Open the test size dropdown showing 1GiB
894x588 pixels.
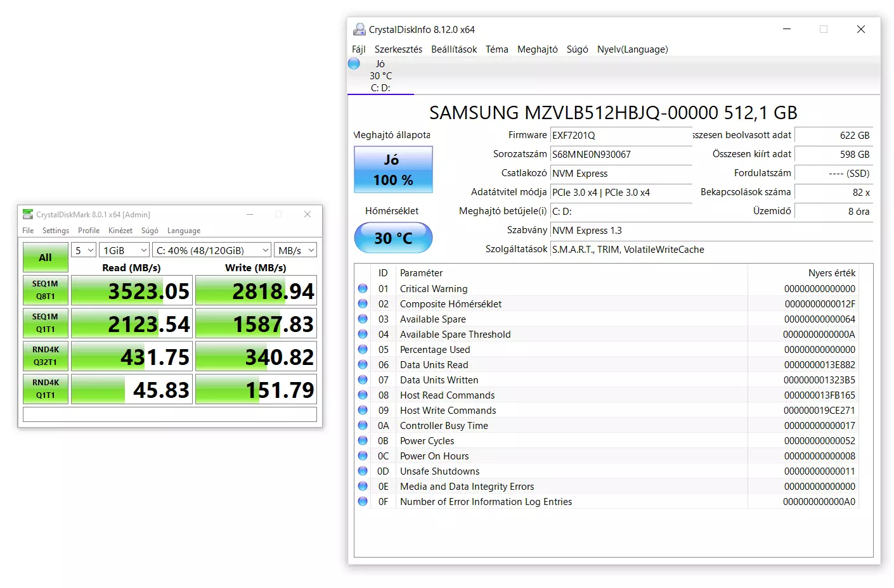click(x=124, y=250)
